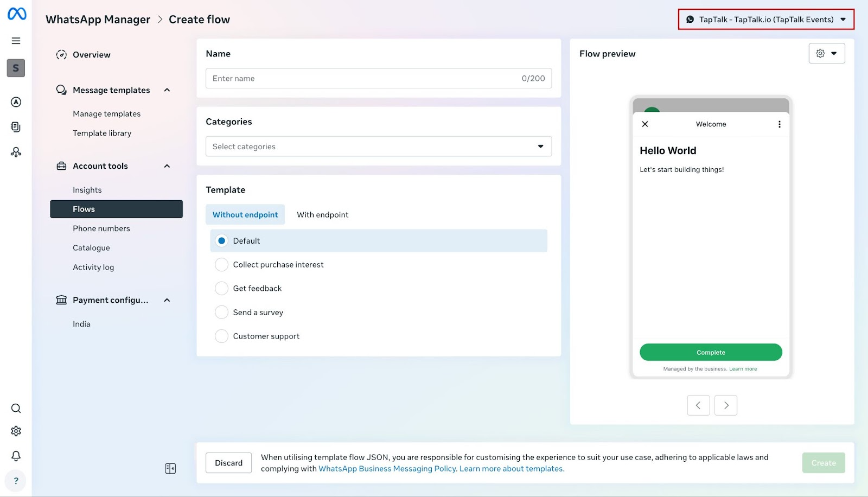Image resolution: width=868 pixels, height=497 pixels.
Task: Open the Ads Manager compass icon
Action: (16, 102)
